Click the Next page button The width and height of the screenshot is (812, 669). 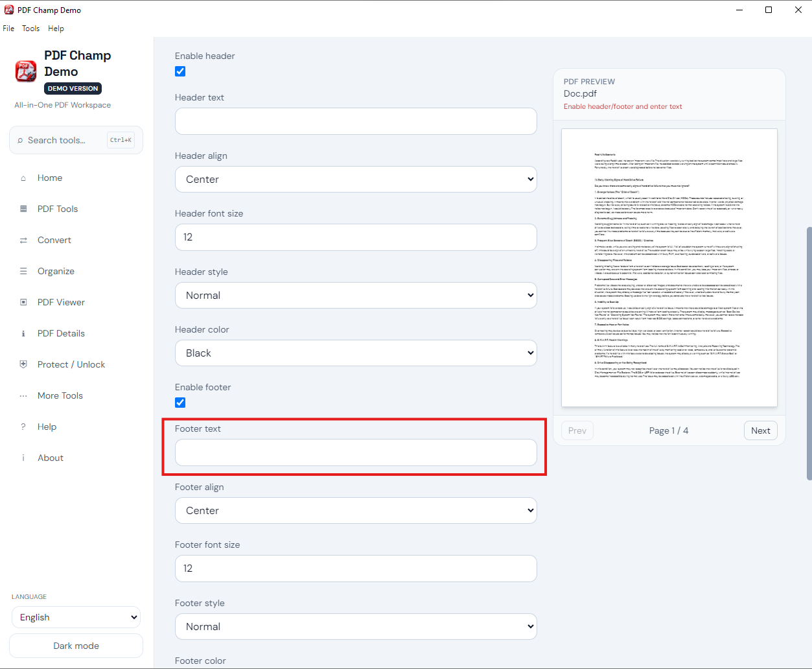pyautogui.click(x=760, y=430)
